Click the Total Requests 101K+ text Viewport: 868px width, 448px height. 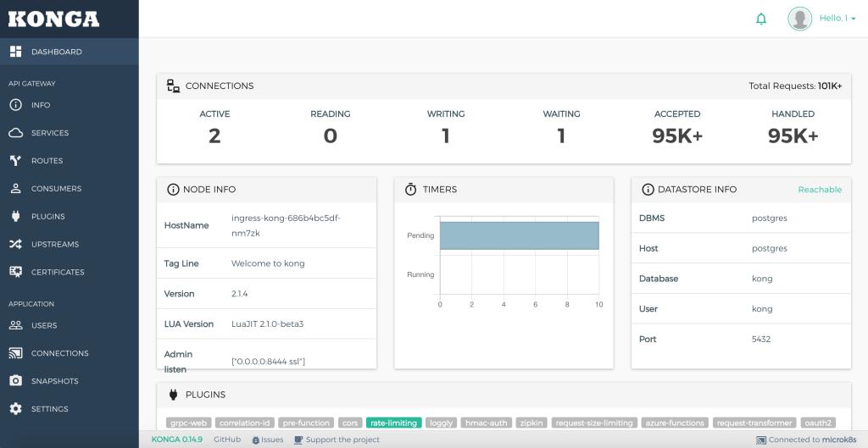click(x=795, y=86)
